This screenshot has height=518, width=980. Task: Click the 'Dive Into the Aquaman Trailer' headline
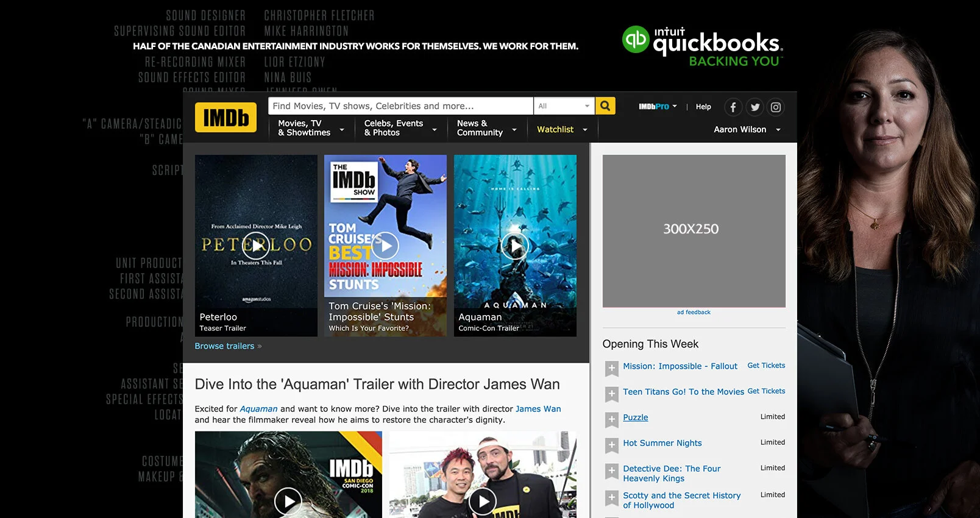[x=377, y=385]
